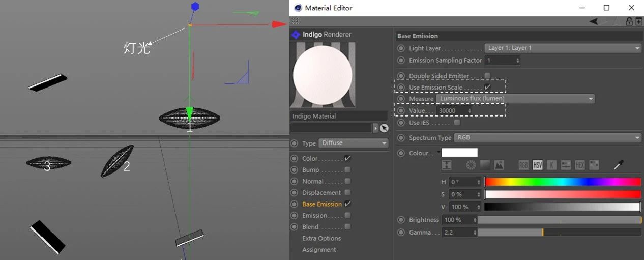Enable Use IES checkbox

click(457, 123)
